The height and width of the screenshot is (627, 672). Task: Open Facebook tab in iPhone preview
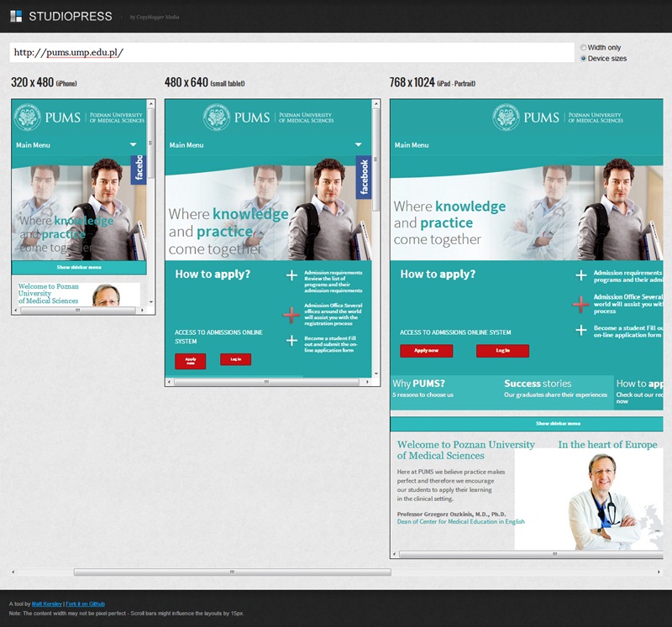[139, 168]
